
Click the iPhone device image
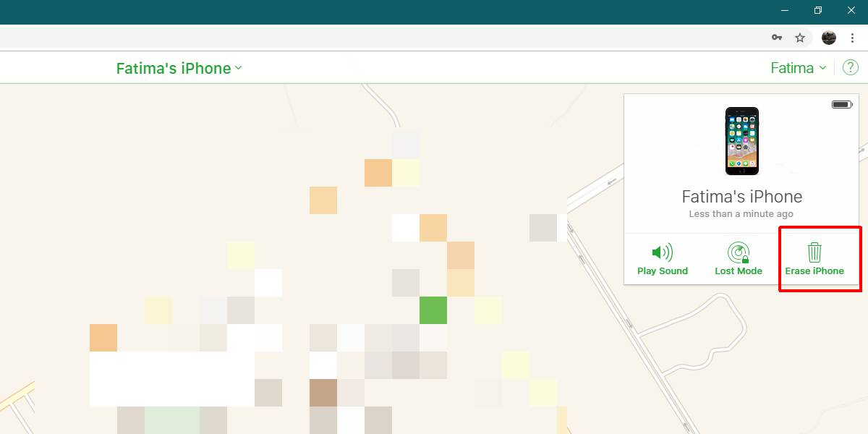point(742,141)
